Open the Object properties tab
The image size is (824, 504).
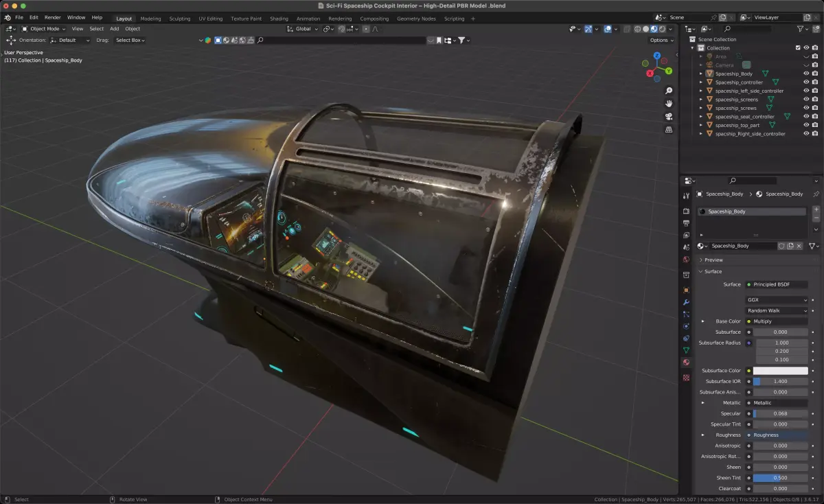coord(686,290)
